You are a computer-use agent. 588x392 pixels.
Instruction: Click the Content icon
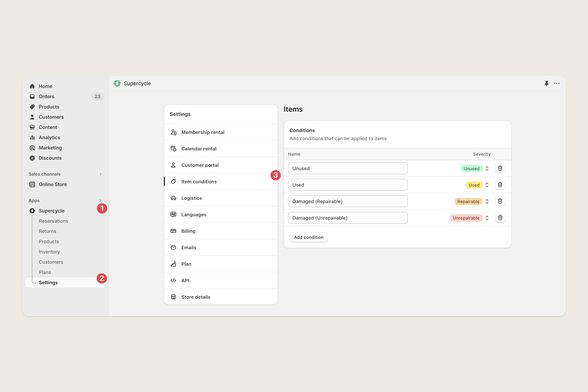pyautogui.click(x=32, y=127)
